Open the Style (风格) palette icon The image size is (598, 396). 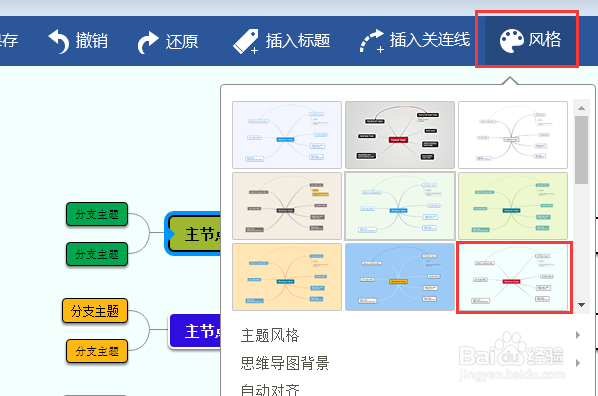tap(511, 40)
